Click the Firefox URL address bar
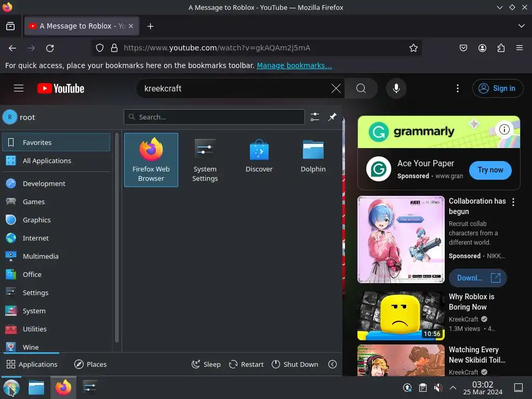The height and width of the screenshot is (399, 532). coord(258,48)
